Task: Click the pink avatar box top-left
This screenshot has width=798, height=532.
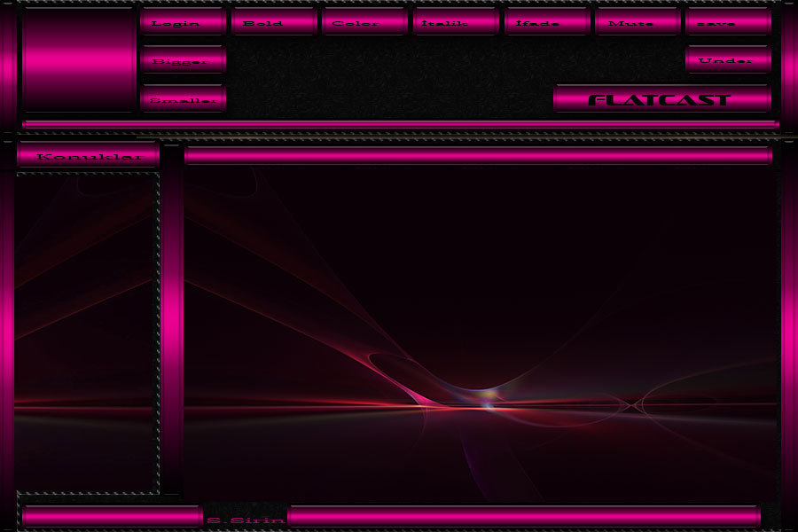Action: [x=79, y=59]
